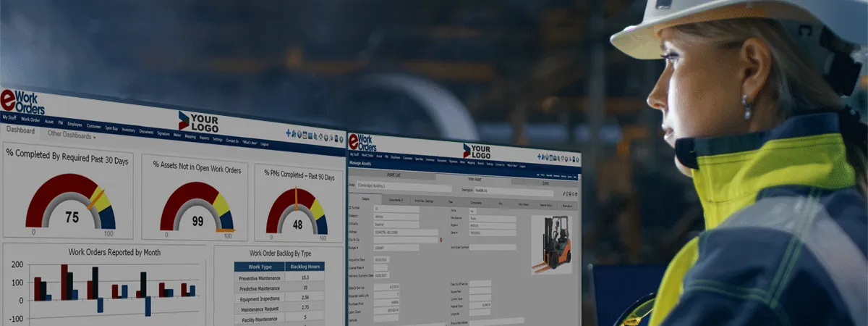Image resolution: width=868 pixels, height=326 pixels.
Task: Select the Dashboard tab
Action: point(20,130)
